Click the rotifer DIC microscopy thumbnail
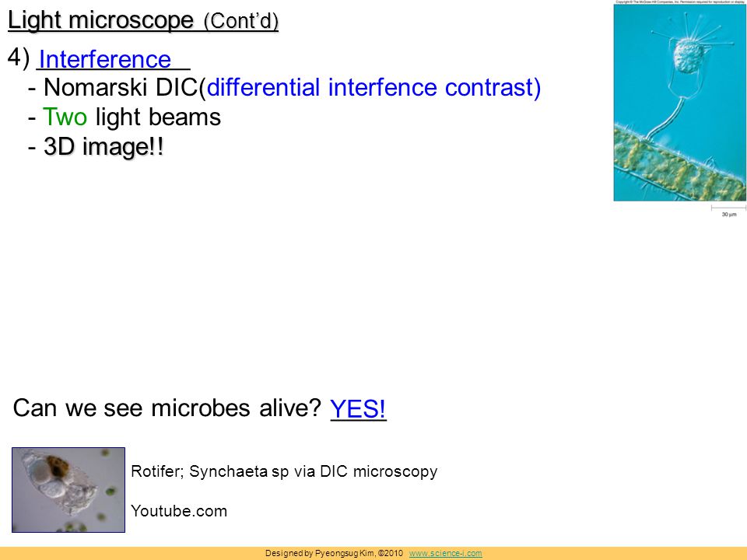This screenshot has height=560, width=747. (68, 489)
